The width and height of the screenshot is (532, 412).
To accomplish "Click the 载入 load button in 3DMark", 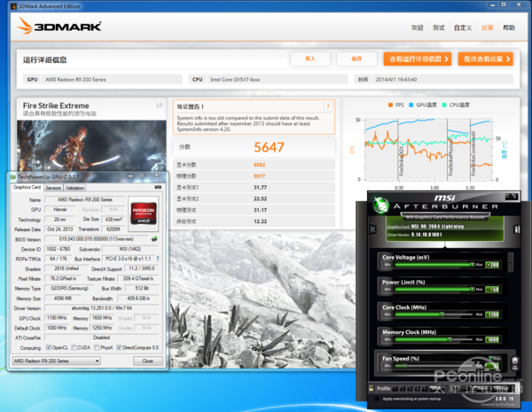I will [x=310, y=58].
